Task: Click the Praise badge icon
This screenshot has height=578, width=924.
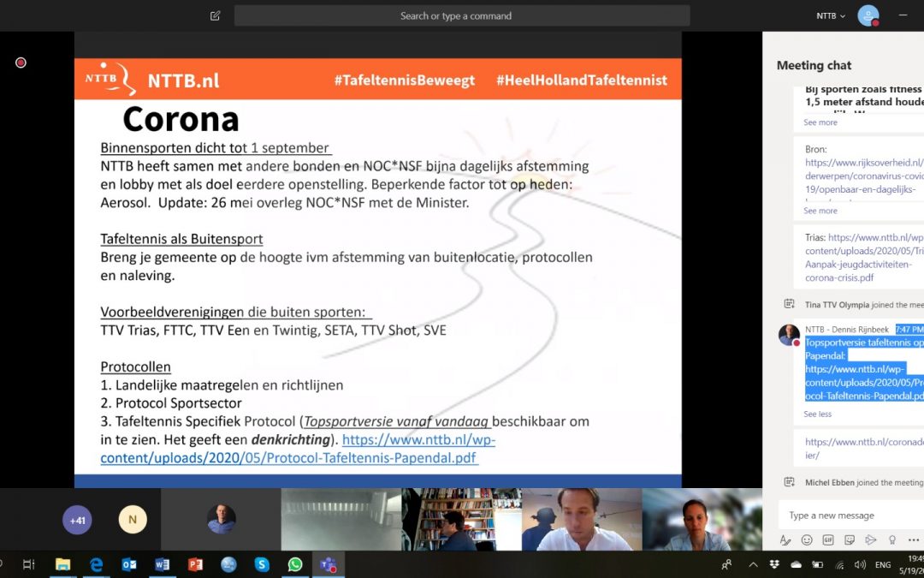Action: (892, 539)
